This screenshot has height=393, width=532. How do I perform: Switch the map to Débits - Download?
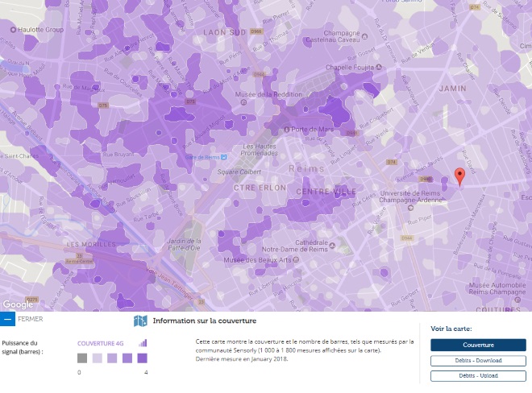(478, 361)
